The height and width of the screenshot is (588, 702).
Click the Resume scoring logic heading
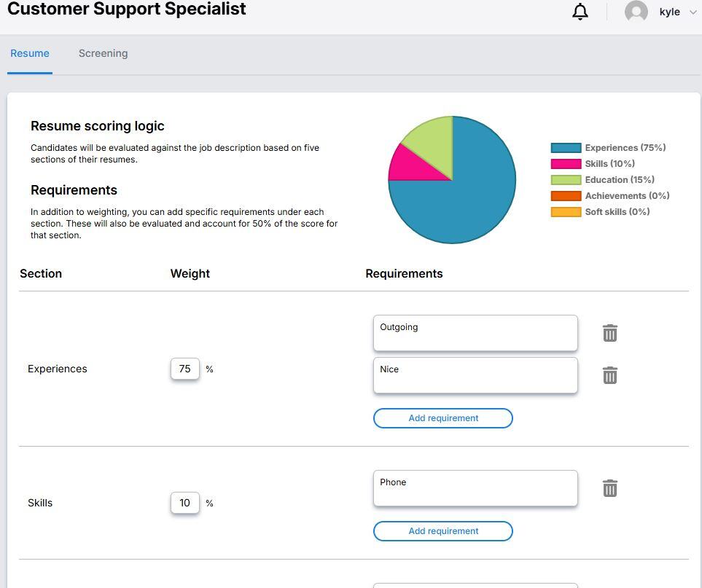(x=97, y=126)
